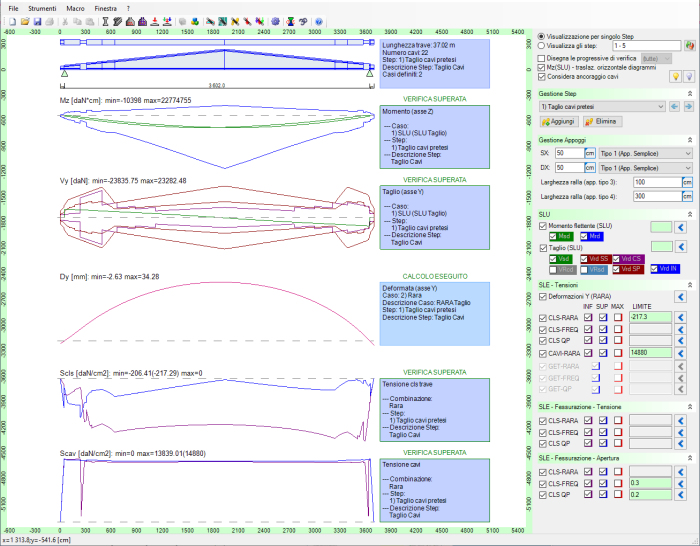Image resolution: width=700 pixels, height=546 pixels.
Task: Select 'Visualizza gli step' radio button
Action: (x=542, y=45)
